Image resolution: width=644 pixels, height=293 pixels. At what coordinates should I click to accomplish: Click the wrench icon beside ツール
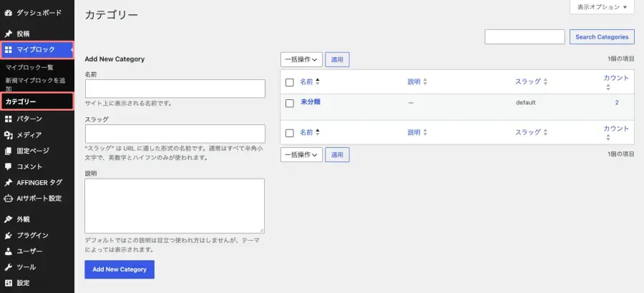point(8,267)
